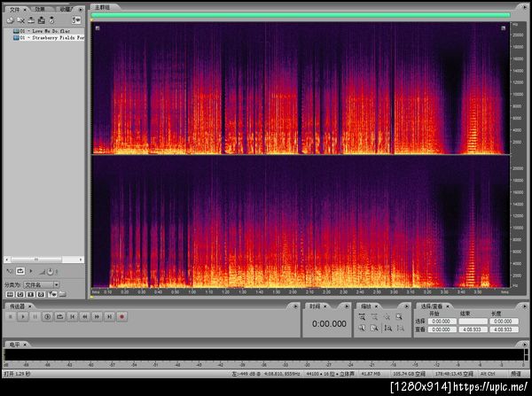Click the Fast Forward transport button
Image resolution: width=532 pixels, height=396 pixels.
point(97,316)
